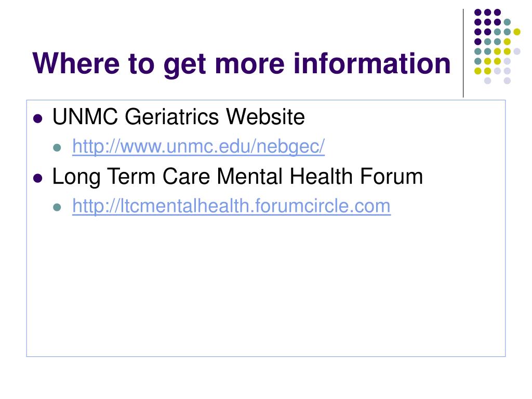Click the word 'information' in the title
532x399 pixels.
pyautogui.click(x=372, y=63)
